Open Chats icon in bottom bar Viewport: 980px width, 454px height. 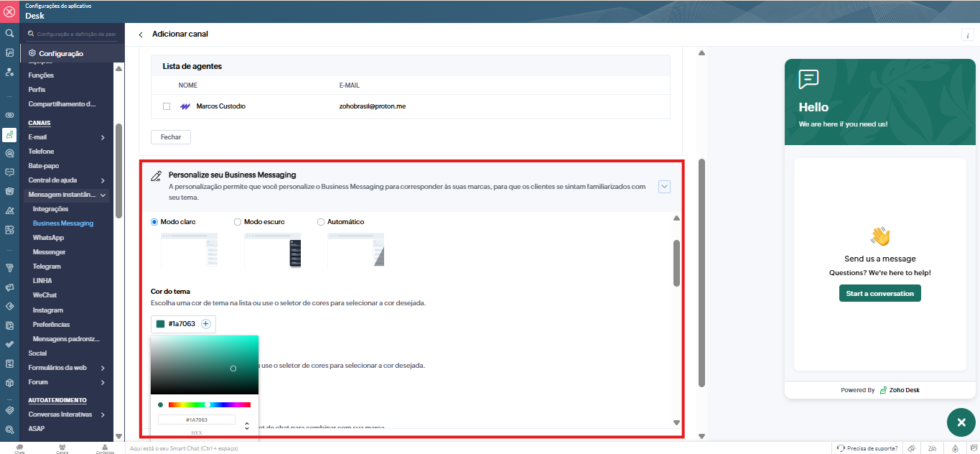[x=19, y=448]
